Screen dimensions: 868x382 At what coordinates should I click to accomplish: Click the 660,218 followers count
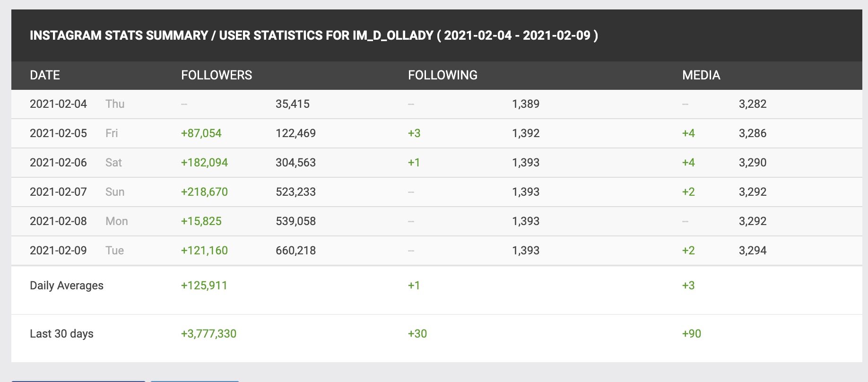295,251
